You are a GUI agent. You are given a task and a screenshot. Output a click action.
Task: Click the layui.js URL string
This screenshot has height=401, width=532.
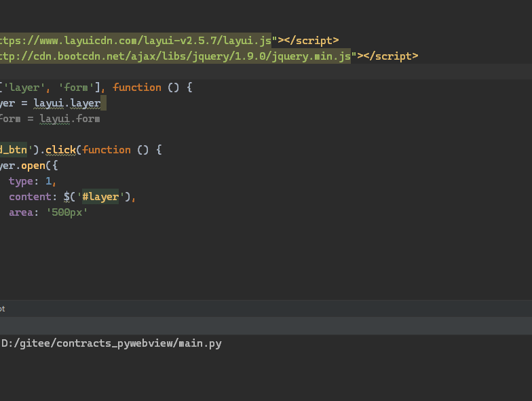point(136,41)
